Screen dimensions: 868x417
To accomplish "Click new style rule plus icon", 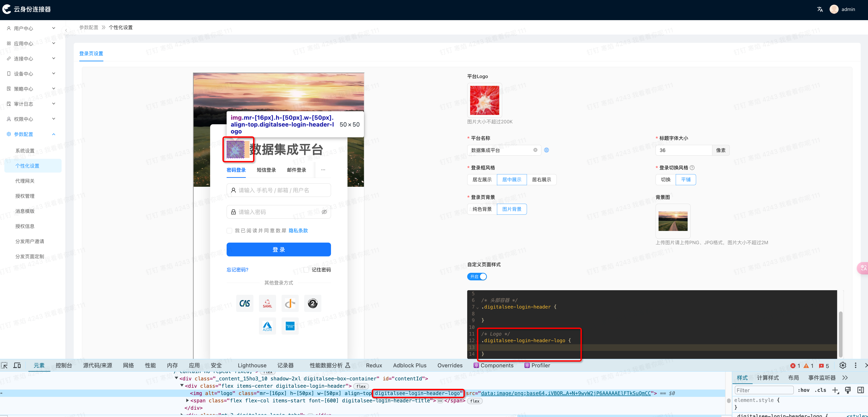I will coord(835,390).
